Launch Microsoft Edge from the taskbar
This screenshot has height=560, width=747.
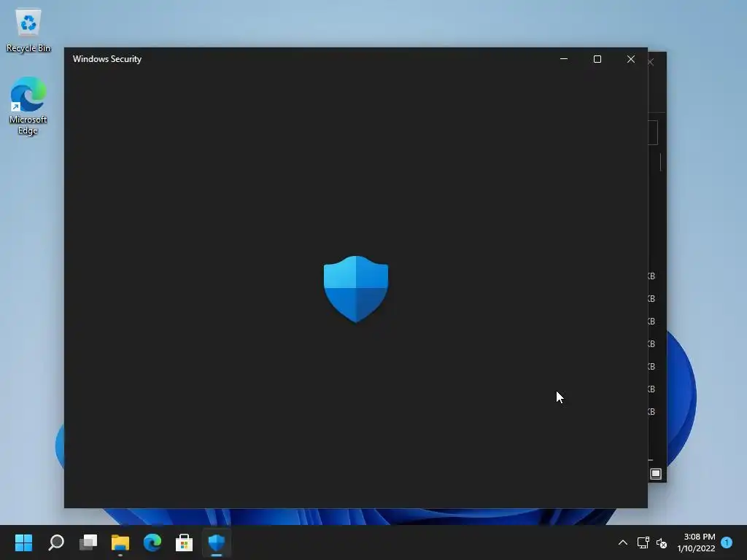click(152, 542)
